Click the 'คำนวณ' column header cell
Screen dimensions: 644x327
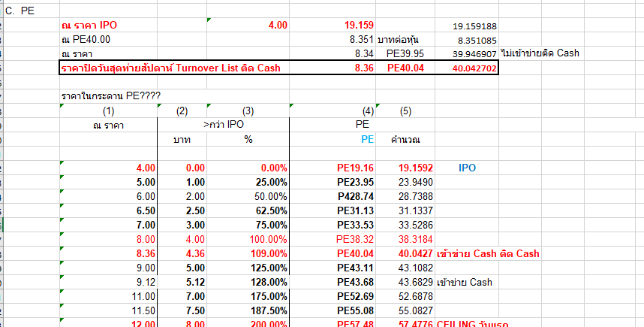(406, 140)
